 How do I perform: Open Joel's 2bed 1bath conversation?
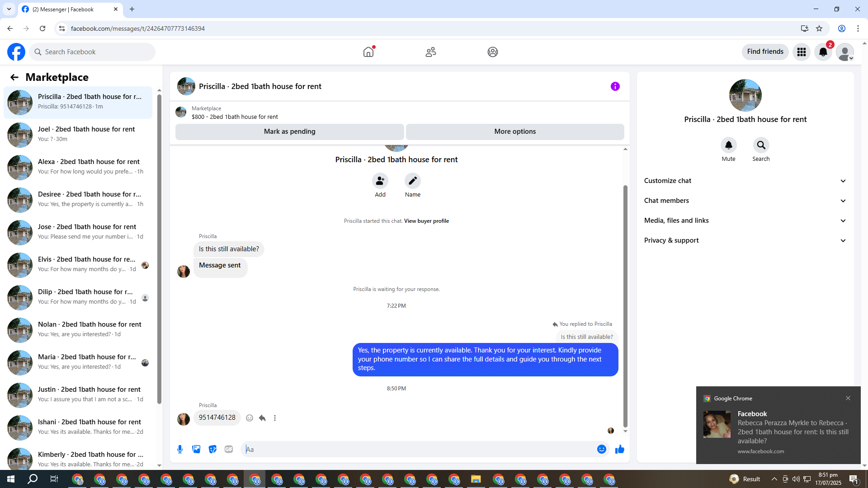[x=78, y=135]
